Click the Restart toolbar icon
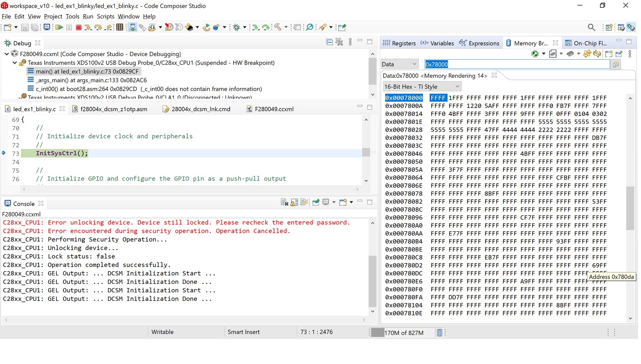 [206, 27]
